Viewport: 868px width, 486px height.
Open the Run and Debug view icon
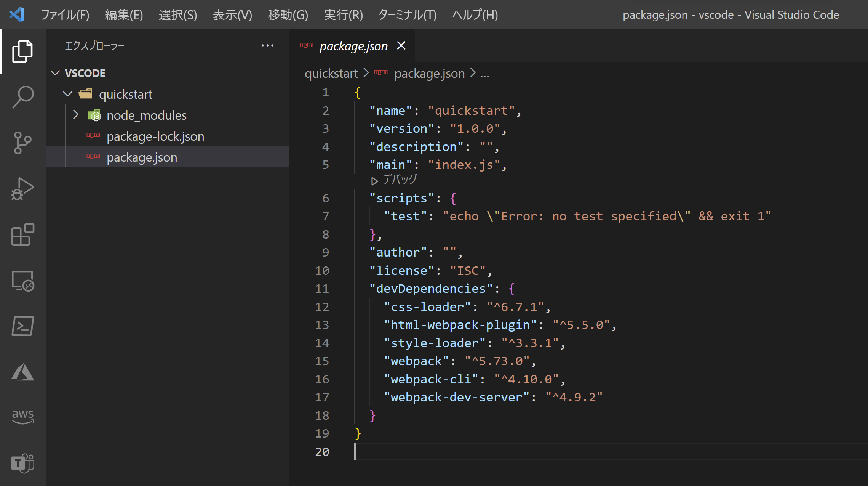coord(22,188)
